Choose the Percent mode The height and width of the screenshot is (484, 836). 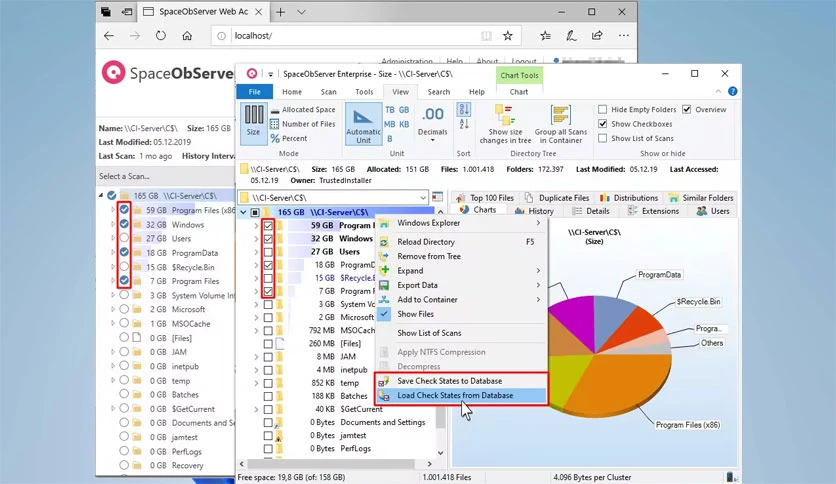[x=289, y=139]
